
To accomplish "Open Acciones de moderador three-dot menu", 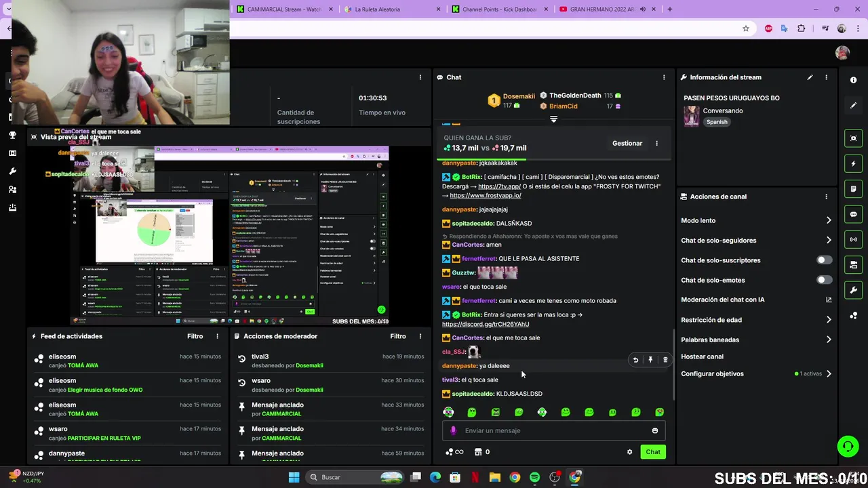I will pyautogui.click(x=420, y=336).
